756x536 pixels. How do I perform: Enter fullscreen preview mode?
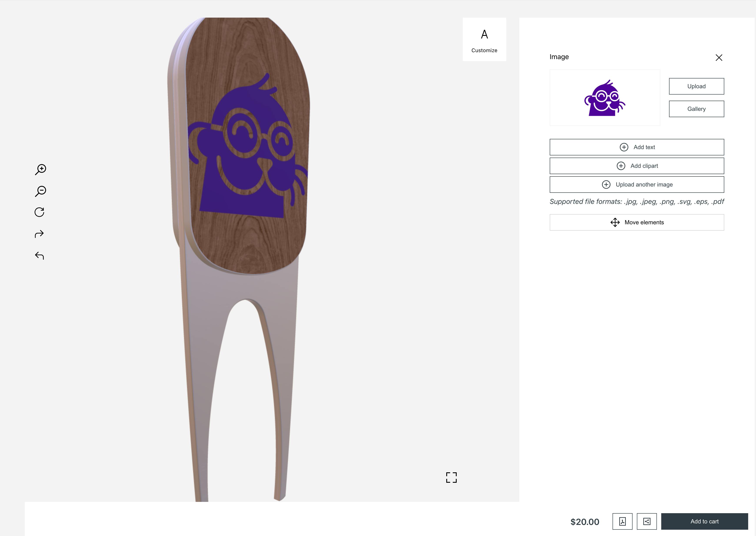[451, 478]
